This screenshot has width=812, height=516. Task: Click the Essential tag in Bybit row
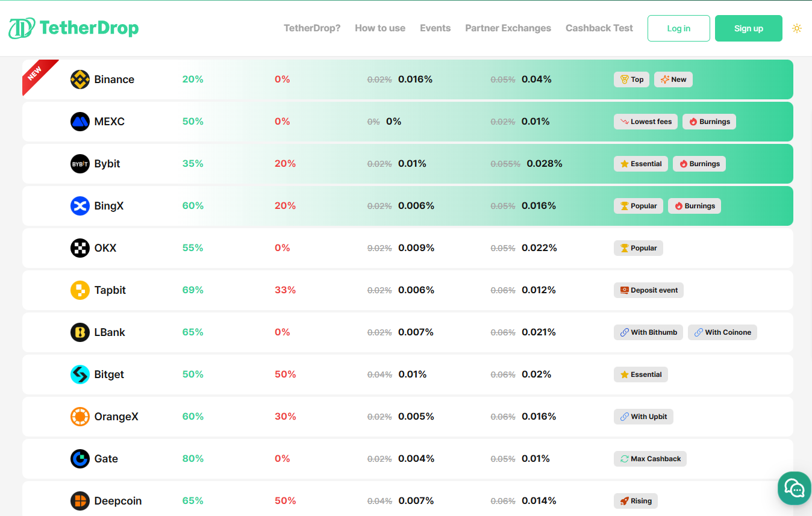pos(641,164)
